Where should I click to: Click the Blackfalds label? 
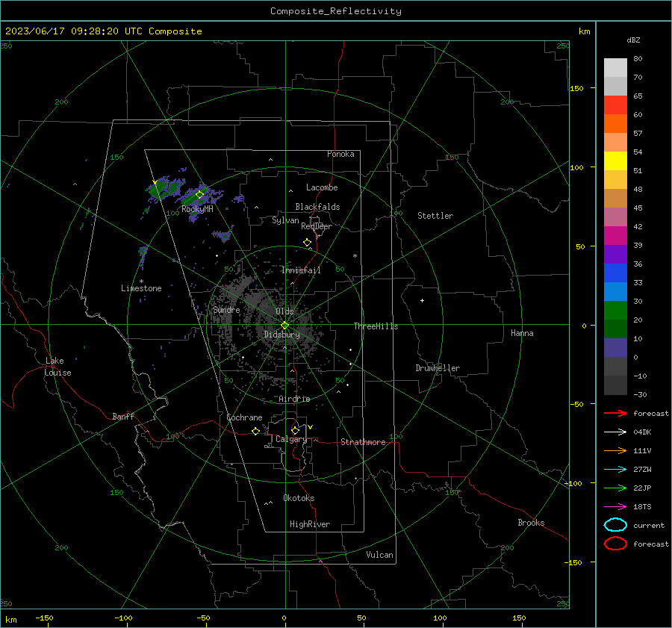pos(317,207)
